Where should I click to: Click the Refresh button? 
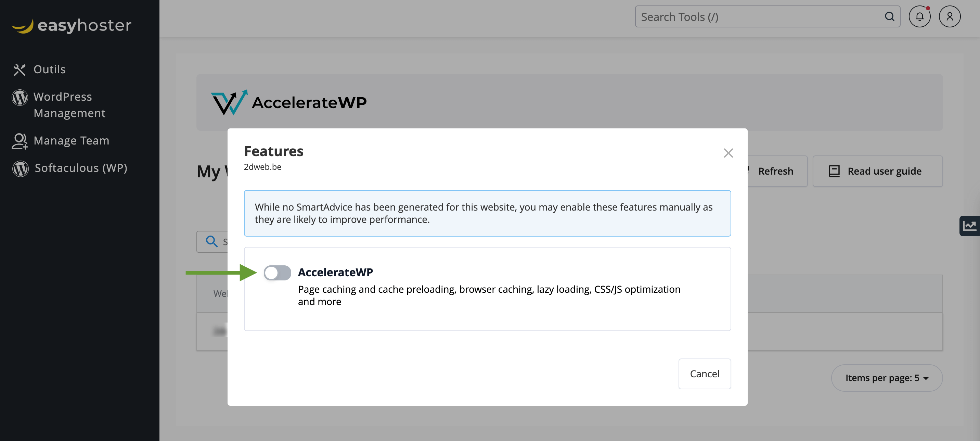coord(775,172)
